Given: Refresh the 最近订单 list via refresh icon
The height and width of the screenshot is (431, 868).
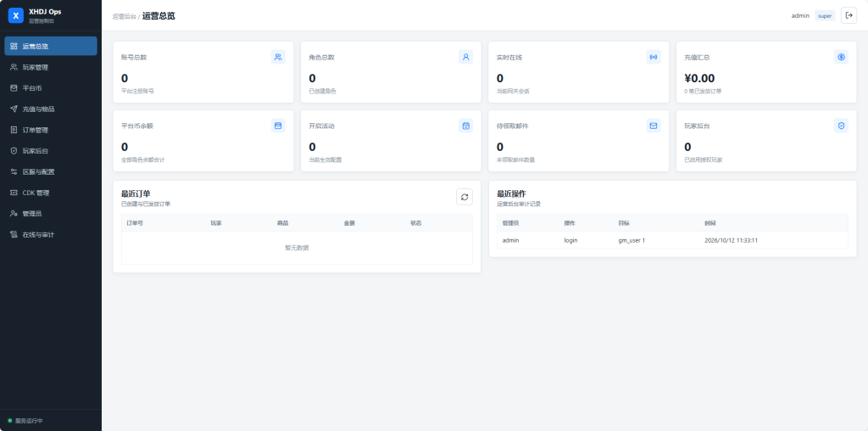Looking at the screenshot, I should (465, 197).
